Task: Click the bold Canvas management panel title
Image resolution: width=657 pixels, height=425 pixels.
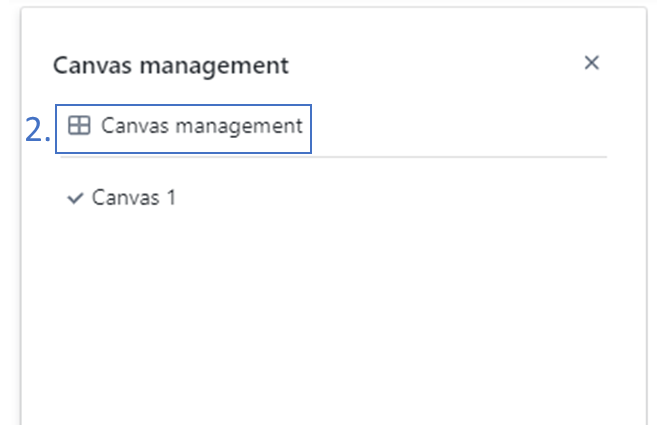Action: (x=170, y=66)
